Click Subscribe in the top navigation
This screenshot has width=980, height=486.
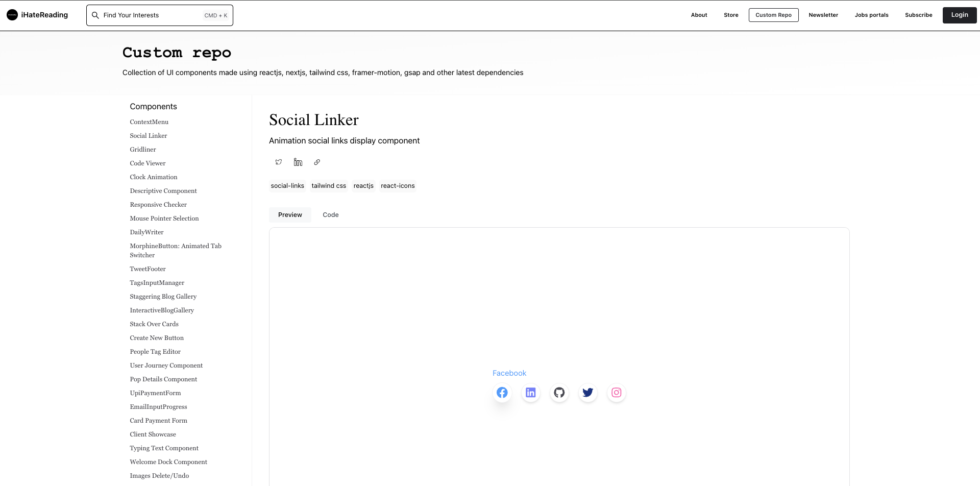tap(919, 15)
